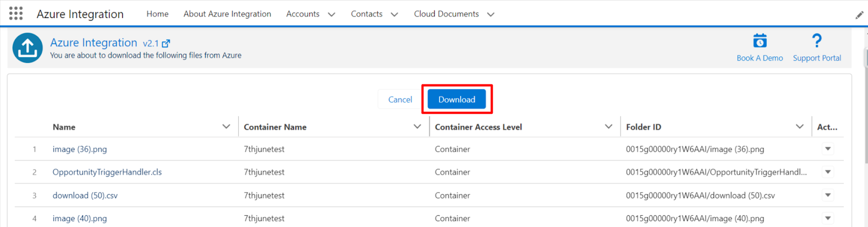Viewport: 868px width, 227px height.
Task: Select Container cell in OpportunityTriggerHandler.cls row
Action: pos(452,172)
